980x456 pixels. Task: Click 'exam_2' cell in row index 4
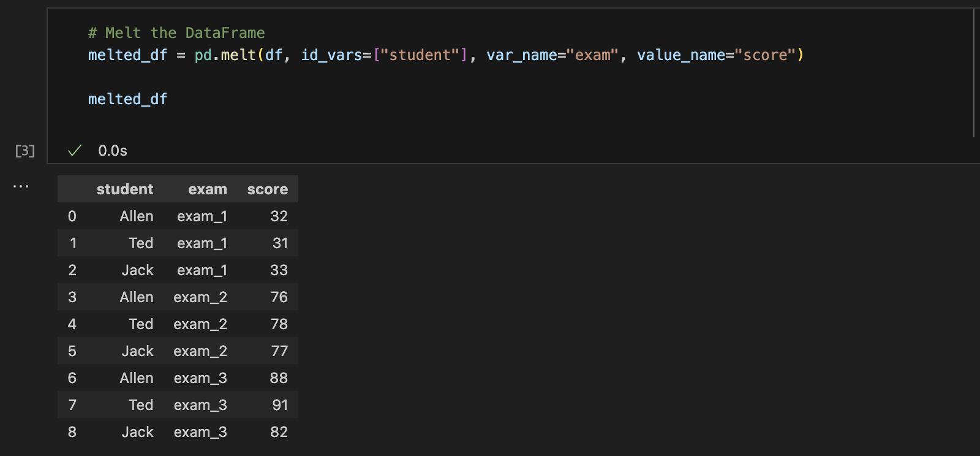(200, 324)
